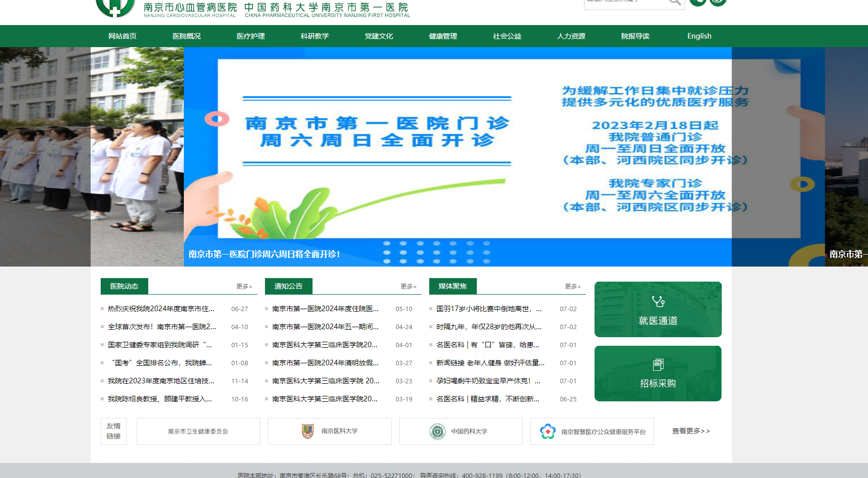This screenshot has height=478, width=868.
Task: Open news 我院在2023年度南京地区住培技...
Action: click(x=161, y=381)
